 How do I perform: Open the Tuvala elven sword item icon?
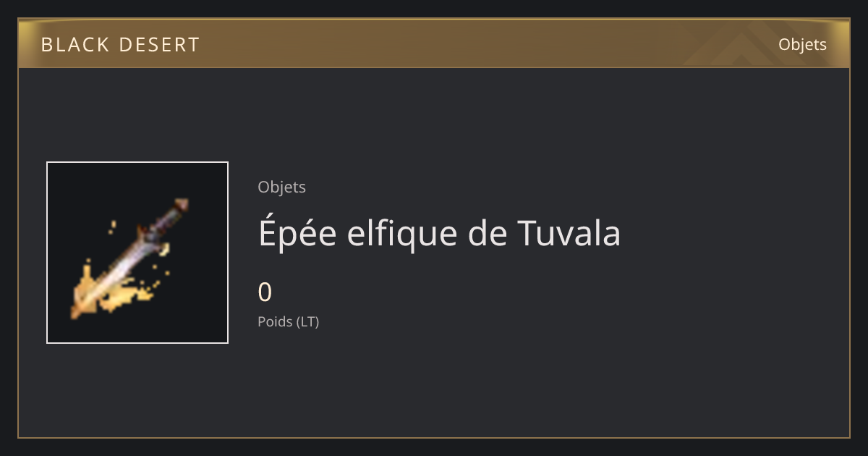click(137, 253)
